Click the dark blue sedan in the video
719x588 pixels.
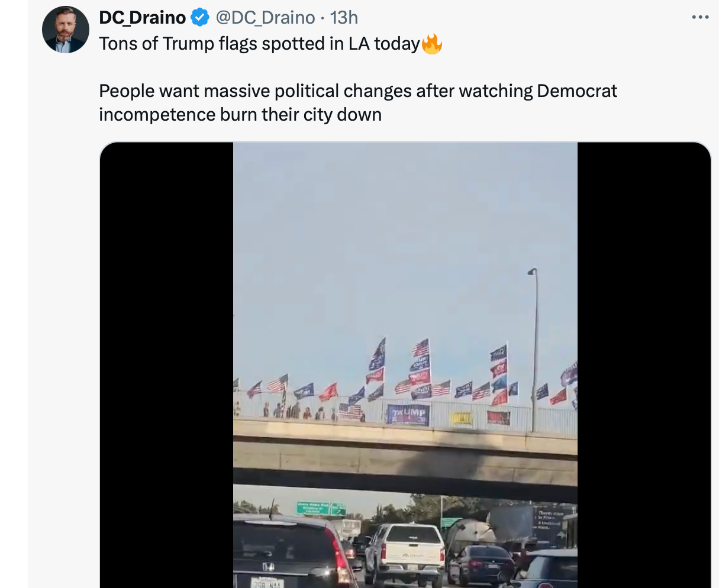click(x=481, y=564)
